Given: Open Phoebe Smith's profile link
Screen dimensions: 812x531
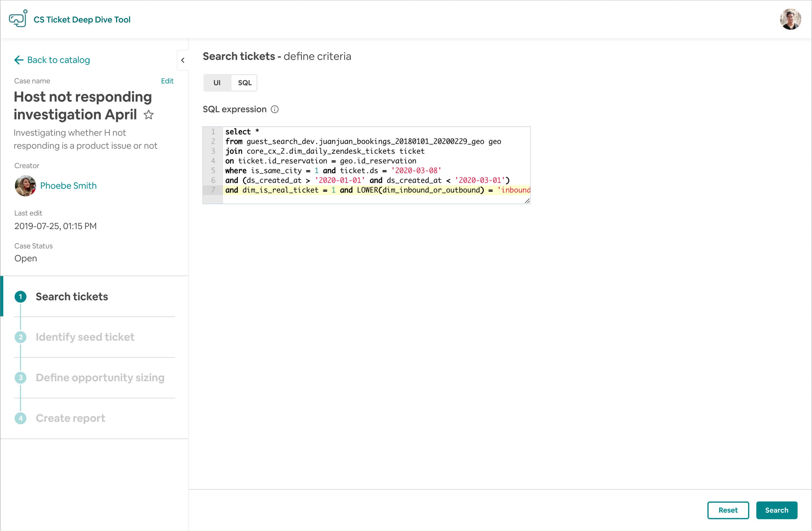Looking at the screenshot, I should 68,186.
